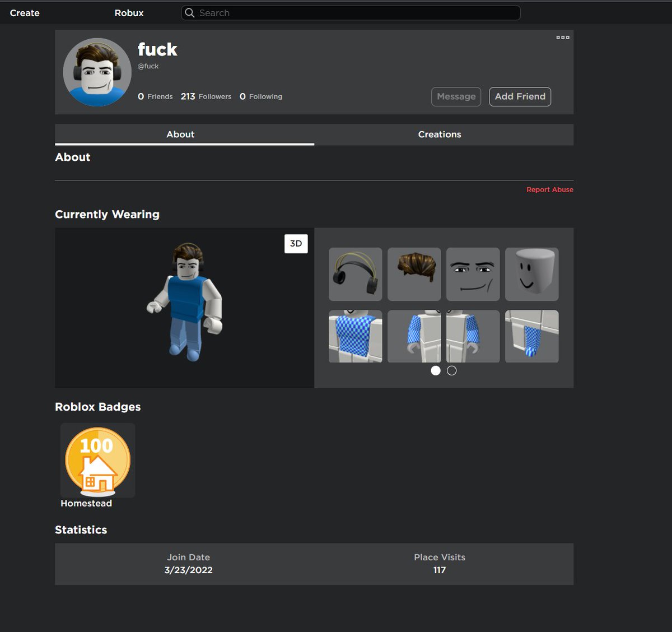Screen dimensions: 672x632
Task: Open the blue checkered torso item
Action: click(x=356, y=336)
